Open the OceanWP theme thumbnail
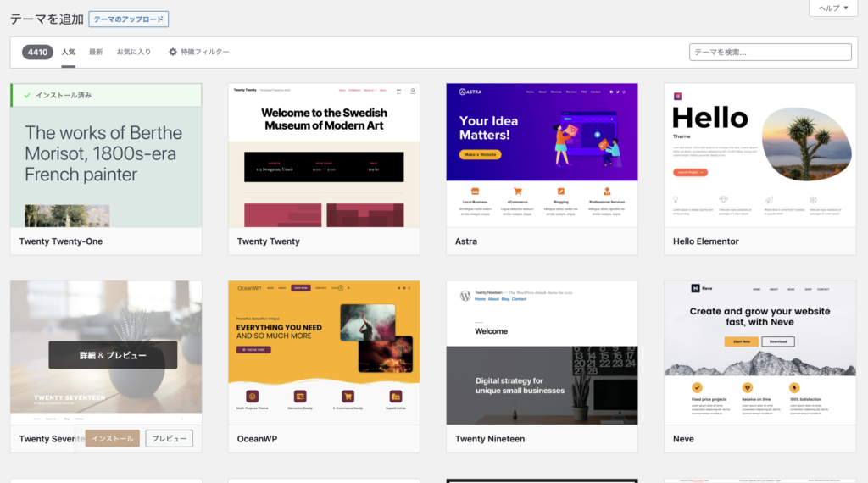This screenshot has height=483, width=868. click(324, 353)
